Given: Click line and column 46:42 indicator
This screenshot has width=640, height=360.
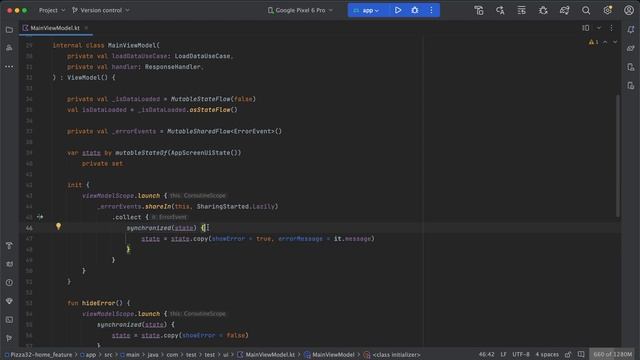Looking at the screenshot, I should coord(486,354).
